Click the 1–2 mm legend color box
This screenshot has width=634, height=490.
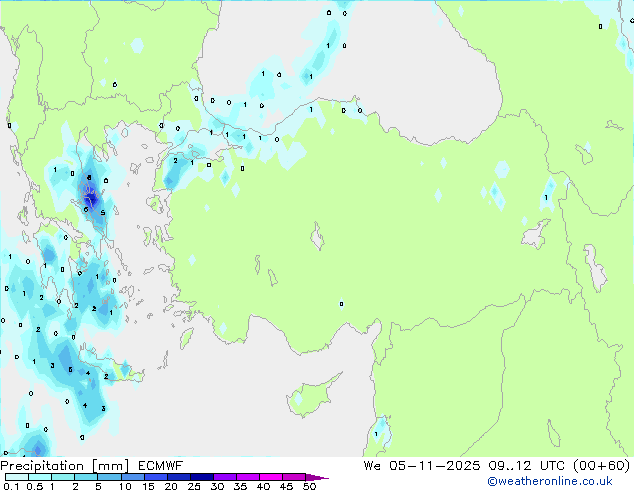point(63,477)
